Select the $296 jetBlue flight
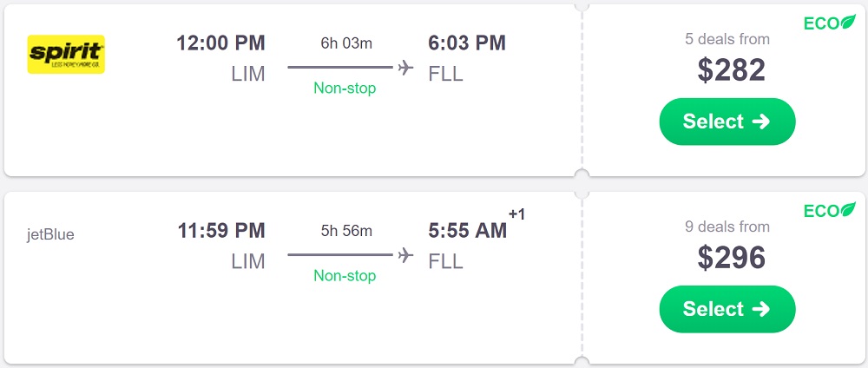 point(727,309)
